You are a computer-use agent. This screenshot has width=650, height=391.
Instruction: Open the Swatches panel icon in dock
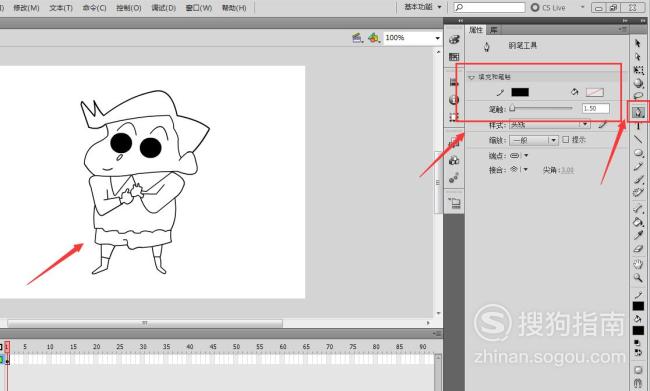(x=454, y=57)
